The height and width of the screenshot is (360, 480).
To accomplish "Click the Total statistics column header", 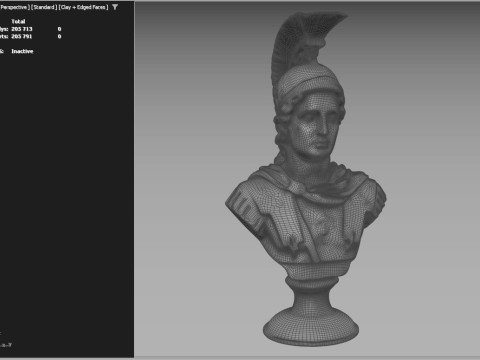I will pyautogui.click(x=18, y=21).
